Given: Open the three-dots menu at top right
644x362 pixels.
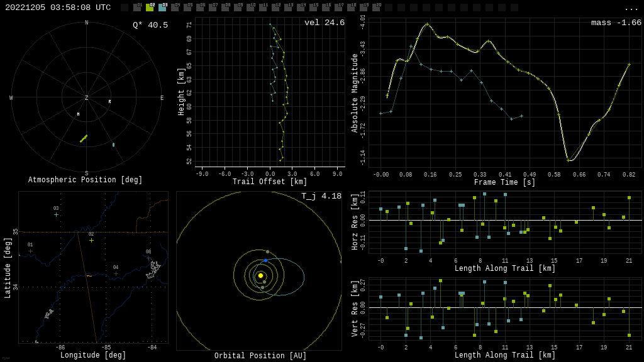Looking at the screenshot, I should (631, 8).
